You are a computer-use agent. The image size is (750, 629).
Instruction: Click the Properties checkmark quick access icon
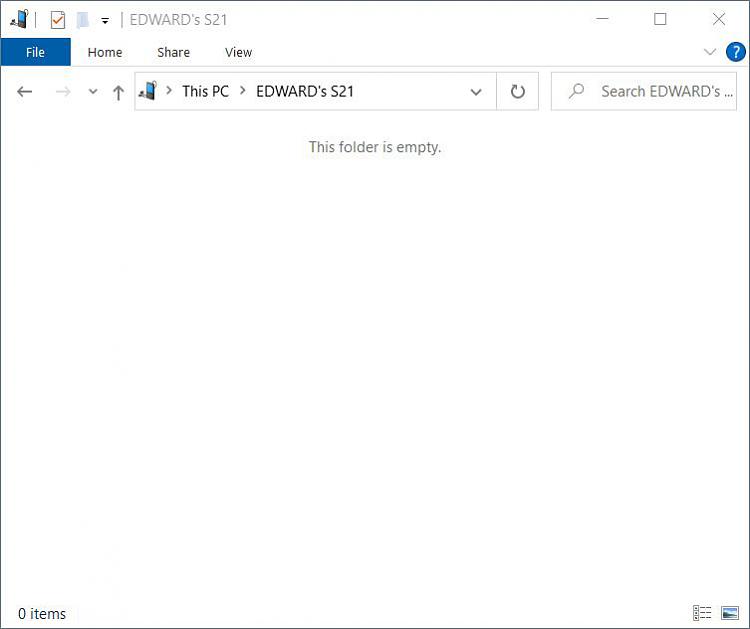click(58, 20)
